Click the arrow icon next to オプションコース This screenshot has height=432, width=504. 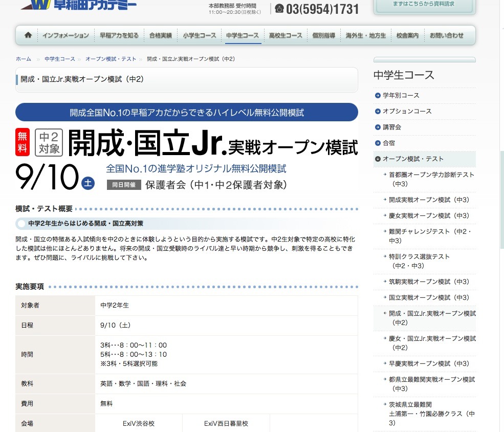click(x=377, y=111)
